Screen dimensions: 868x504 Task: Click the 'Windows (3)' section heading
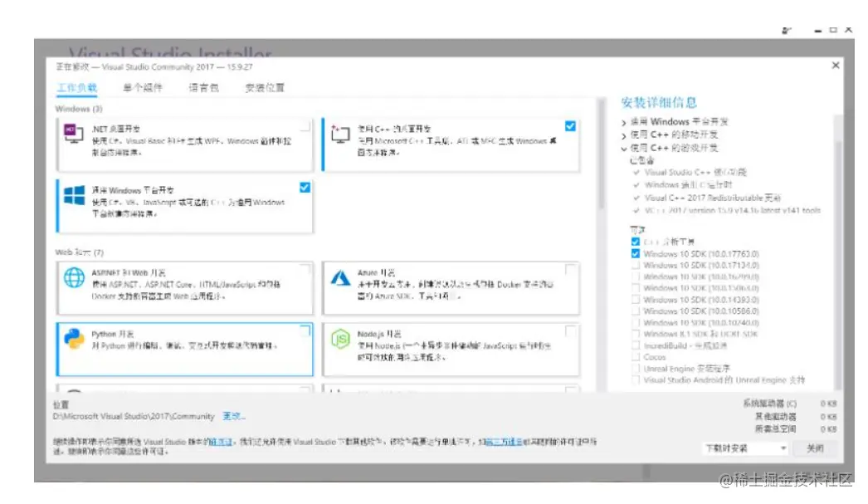tap(79, 109)
